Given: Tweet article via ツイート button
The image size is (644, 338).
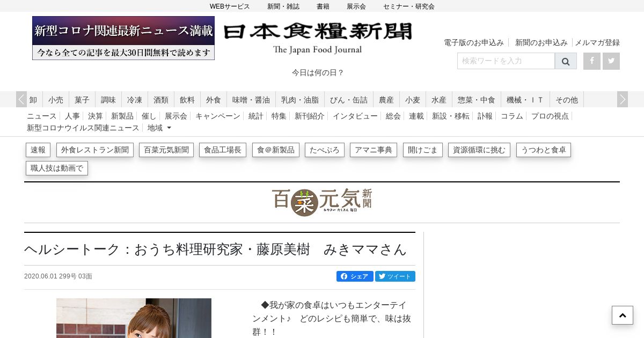Looking at the screenshot, I should pos(395,276).
